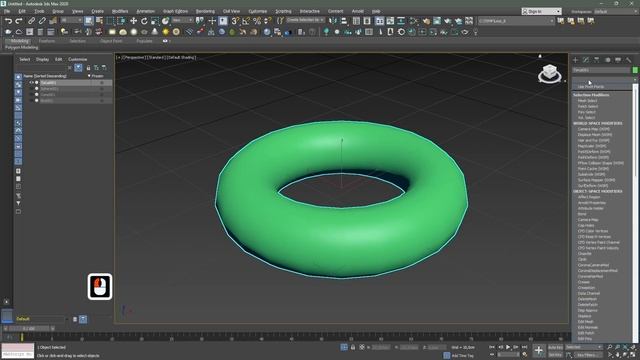The width and height of the screenshot is (640, 360).
Task: Go to the End frame button
Action: coord(524,347)
